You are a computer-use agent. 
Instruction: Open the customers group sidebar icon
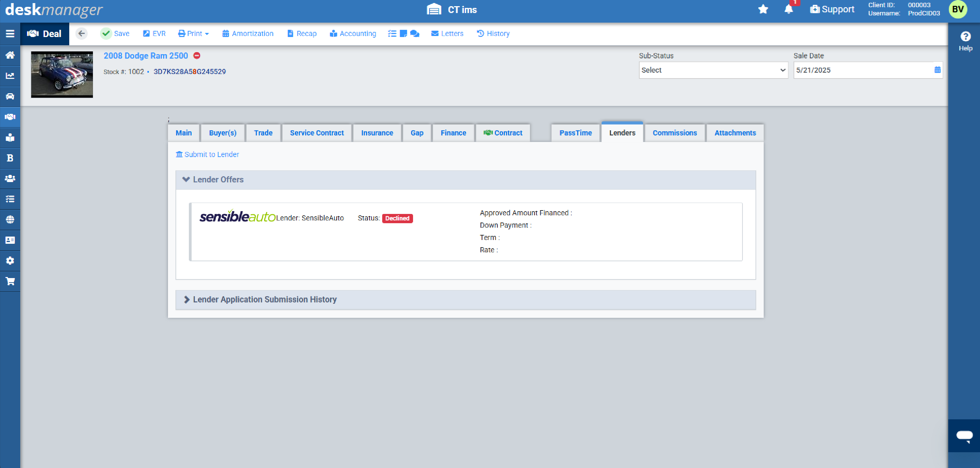10,178
